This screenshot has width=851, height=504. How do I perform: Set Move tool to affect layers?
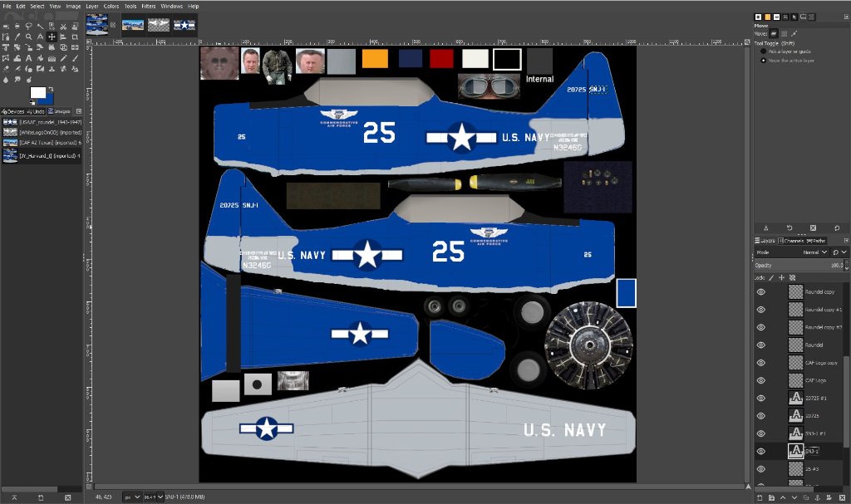point(775,34)
